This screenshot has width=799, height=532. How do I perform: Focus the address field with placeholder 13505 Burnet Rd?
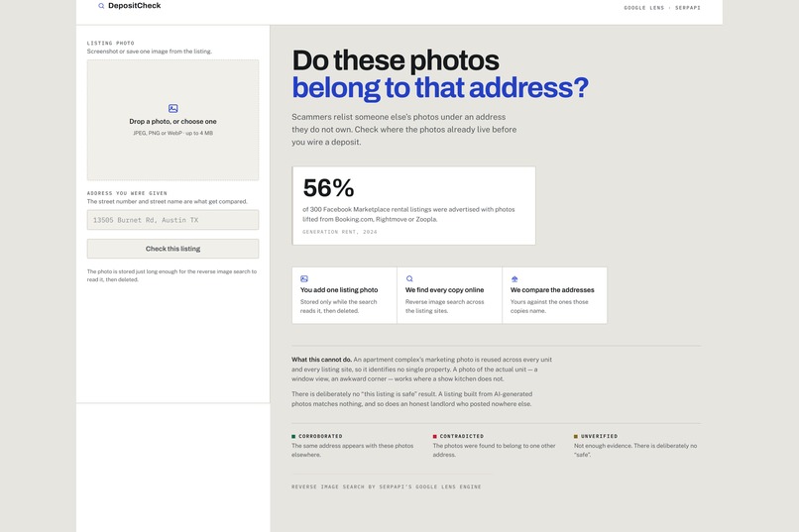pos(172,220)
